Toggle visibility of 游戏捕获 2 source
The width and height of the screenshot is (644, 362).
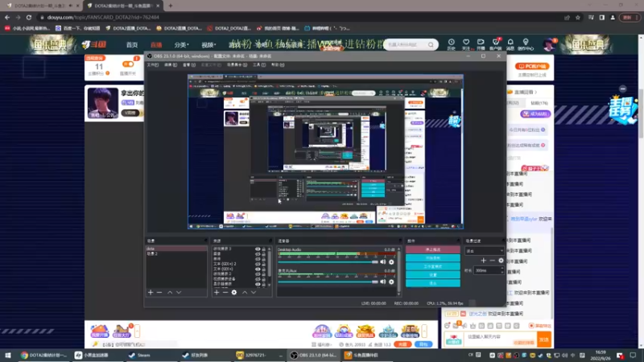click(258, 274)
